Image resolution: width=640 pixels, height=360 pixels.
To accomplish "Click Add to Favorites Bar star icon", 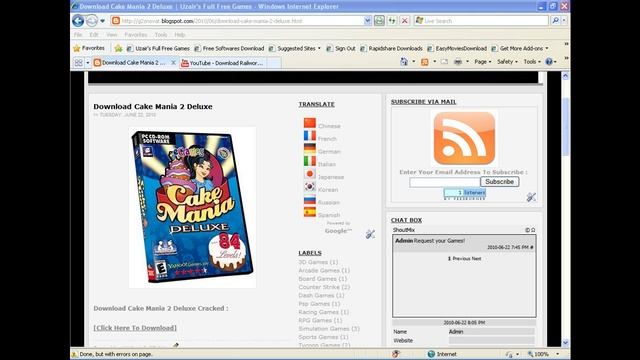I will click(118, 49).
